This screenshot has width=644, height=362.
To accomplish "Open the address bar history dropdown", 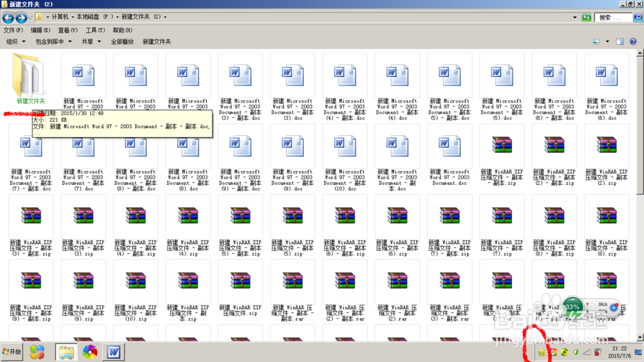I will tap(574, 17).
